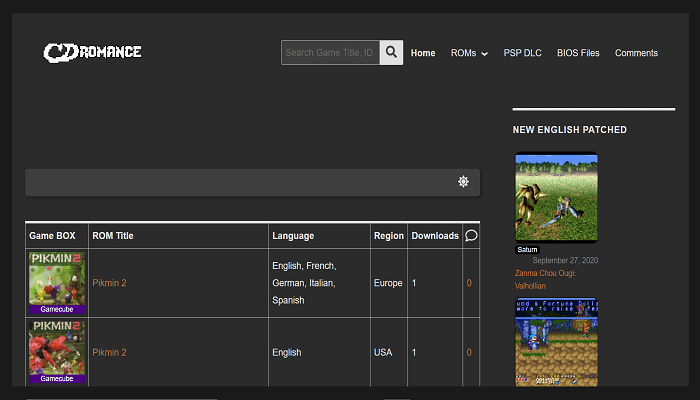Click Pikmin 2 Europe box art thumbnail
This screenshot has height=400, width=700.
pyautogui.click(x=57, y=283)
